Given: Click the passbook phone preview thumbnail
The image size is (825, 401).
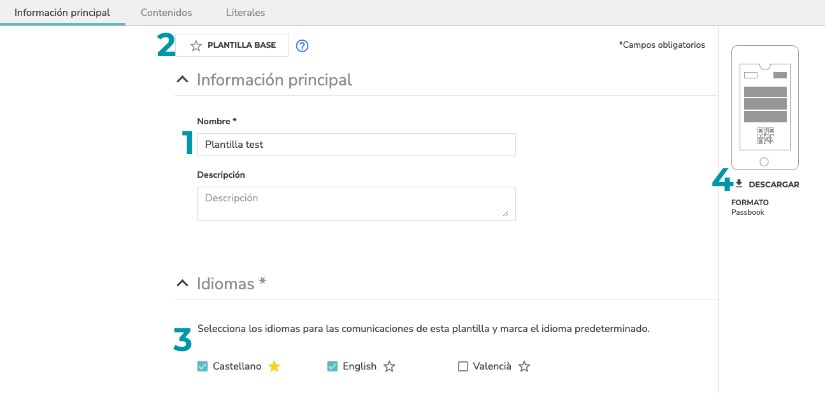Looking at the screenshot, I should pos(764,108).
